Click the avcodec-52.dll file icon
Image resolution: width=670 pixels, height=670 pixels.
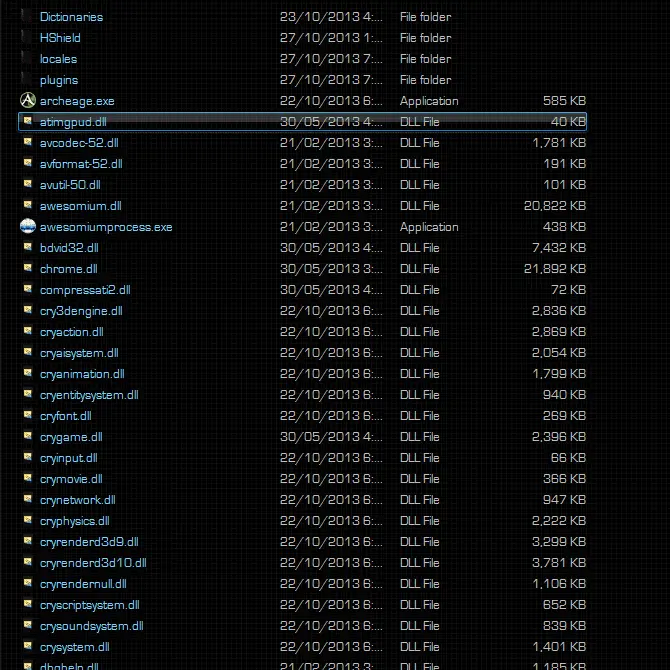click(x=28, y=141)
